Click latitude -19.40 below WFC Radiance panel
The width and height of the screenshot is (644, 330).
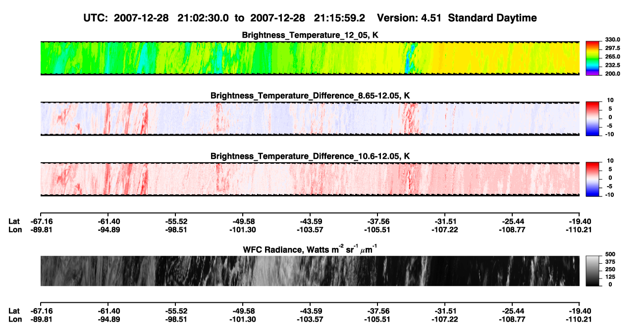(x=580, y=311)
